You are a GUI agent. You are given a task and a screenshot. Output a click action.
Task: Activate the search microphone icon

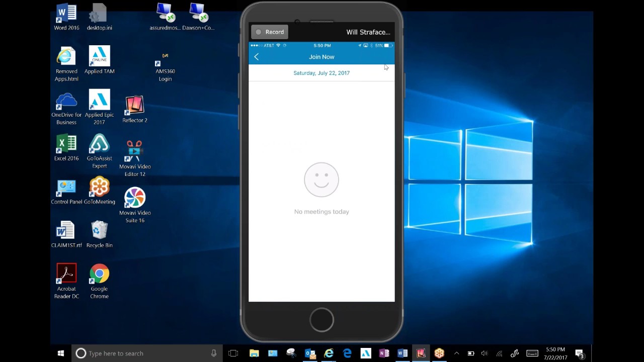pos(214,353)
